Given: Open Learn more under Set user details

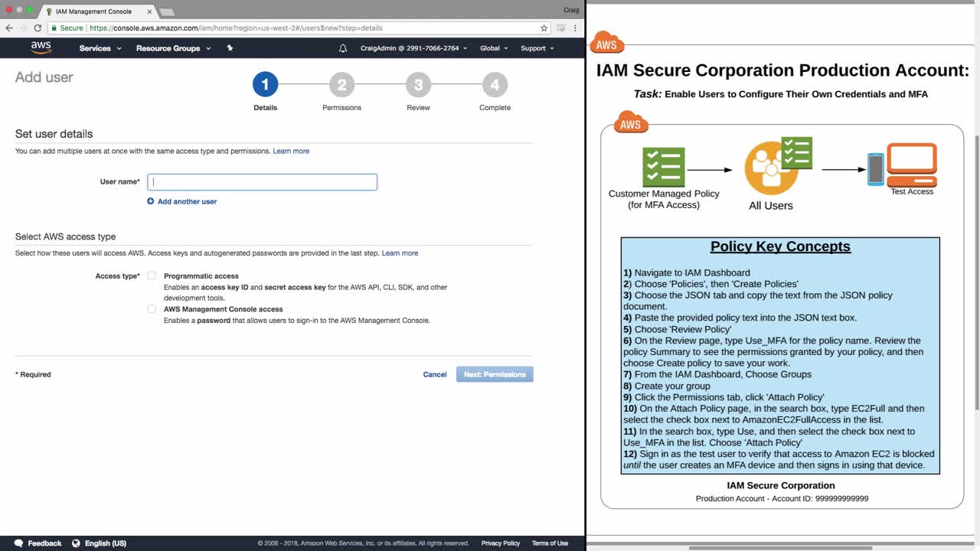Looking at the screenshot, I should 291,151.
